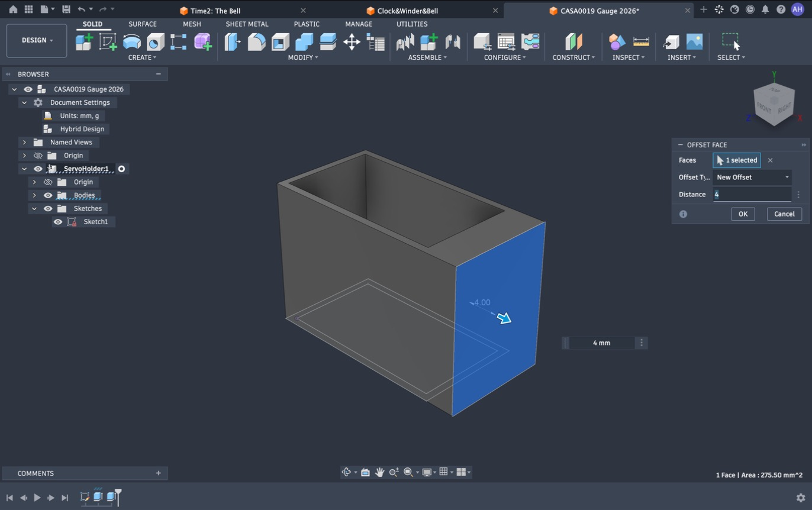Click the Pan hand navigation icon
The image size is (812, 510).
tap(379, 472)
